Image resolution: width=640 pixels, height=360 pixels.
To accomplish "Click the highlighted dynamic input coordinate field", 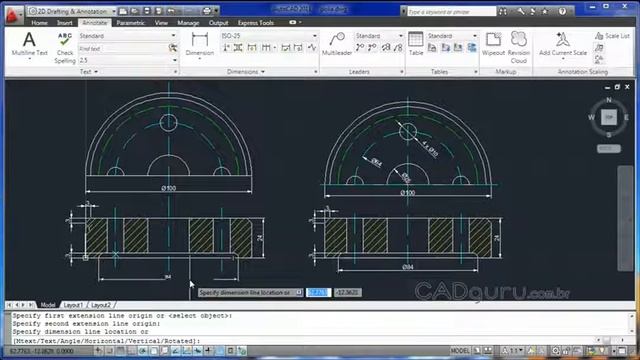I will point(318,293).
